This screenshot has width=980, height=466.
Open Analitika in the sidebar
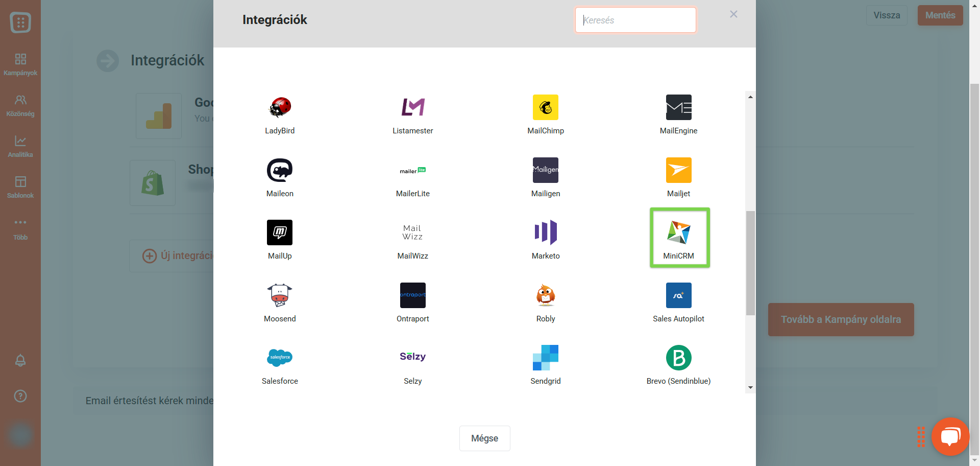click(x=20, y=146)
